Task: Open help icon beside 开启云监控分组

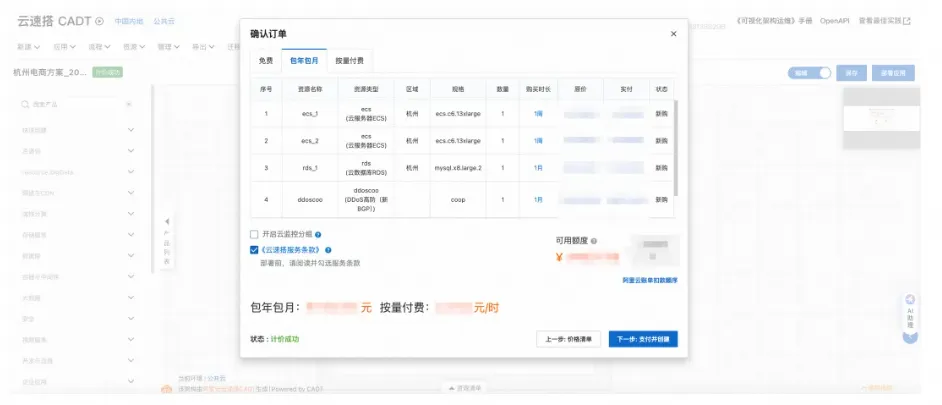Action: coord(318,234)
